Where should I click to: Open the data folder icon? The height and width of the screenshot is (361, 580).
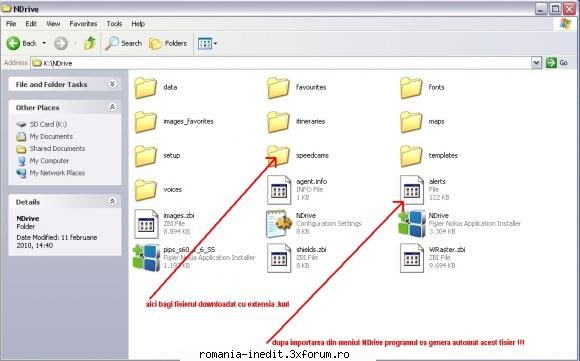[x=145, y=88]
